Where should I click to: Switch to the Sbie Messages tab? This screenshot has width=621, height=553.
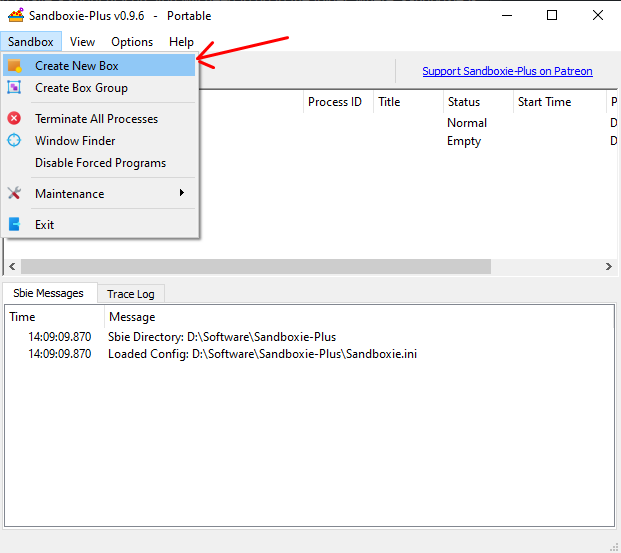(x=49, y=293)
